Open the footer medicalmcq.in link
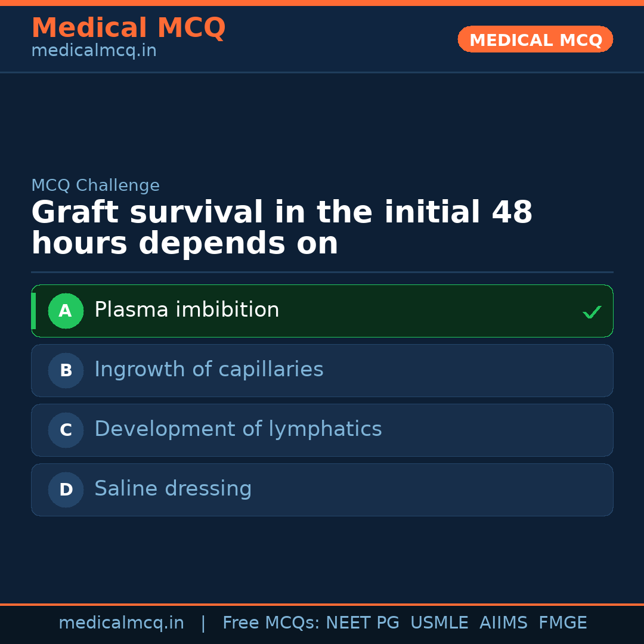Image resolution: width=644 pixels, height=644 pixels. point(121,623)
